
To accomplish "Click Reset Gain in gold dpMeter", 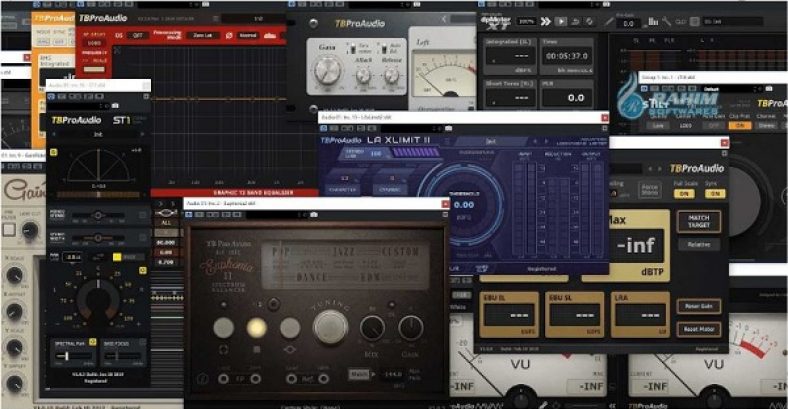I will [699, 306].
